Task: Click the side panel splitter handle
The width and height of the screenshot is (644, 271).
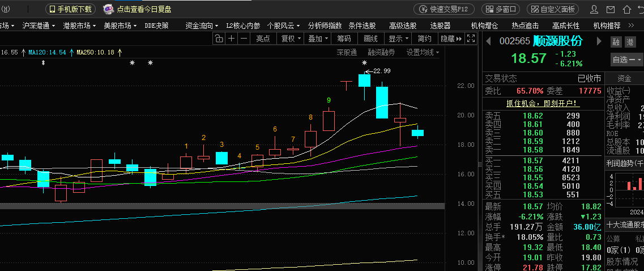Action: coord(479,164)
